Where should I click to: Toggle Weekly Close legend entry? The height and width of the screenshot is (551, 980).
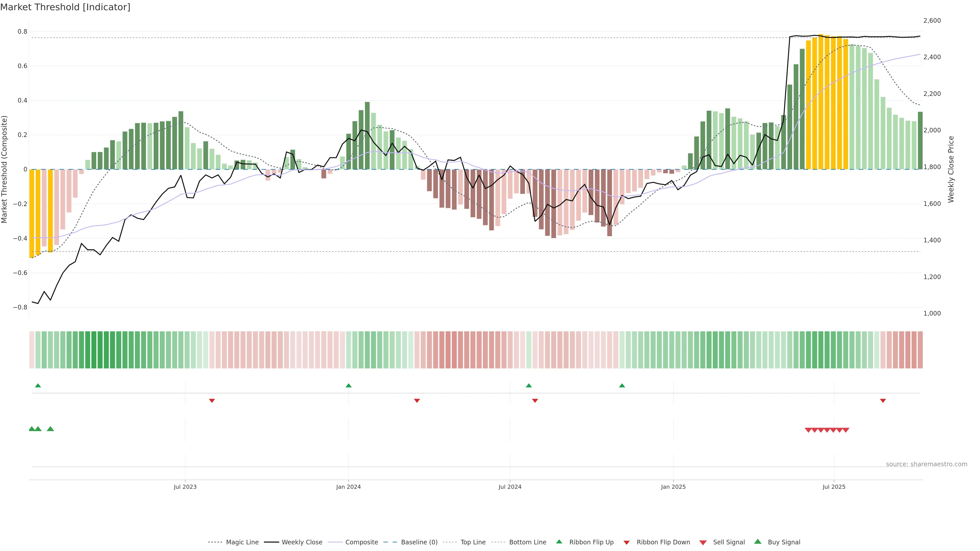pos(302,542)
